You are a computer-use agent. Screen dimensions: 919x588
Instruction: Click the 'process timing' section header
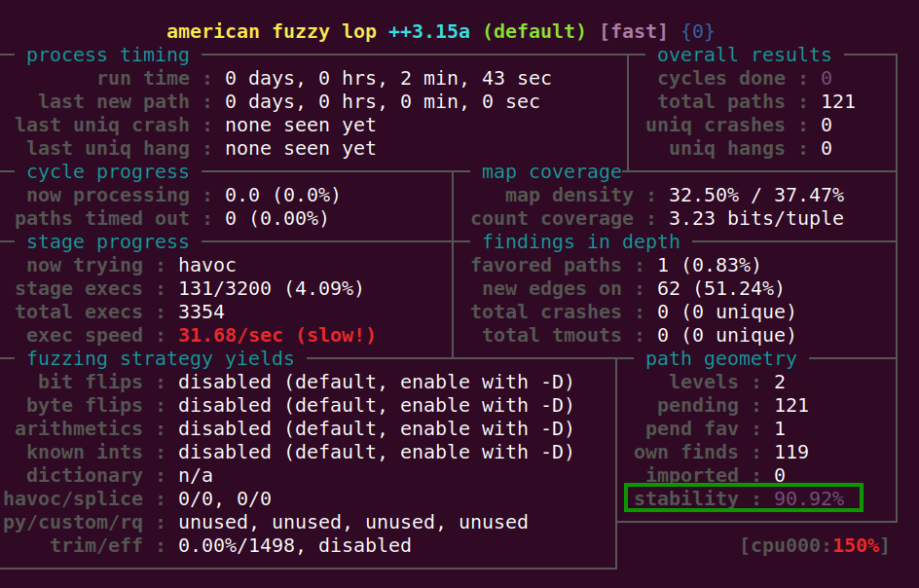click(x=108, y=55)
